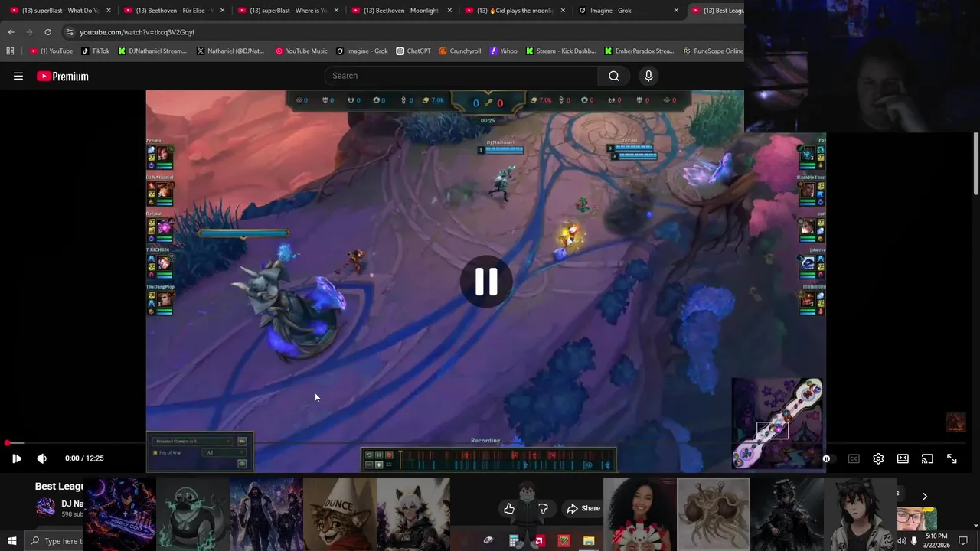Viewport: 980px width, 551px height.
Task: Click the Windows taskbar search box
Action: [x=55, y=541]
